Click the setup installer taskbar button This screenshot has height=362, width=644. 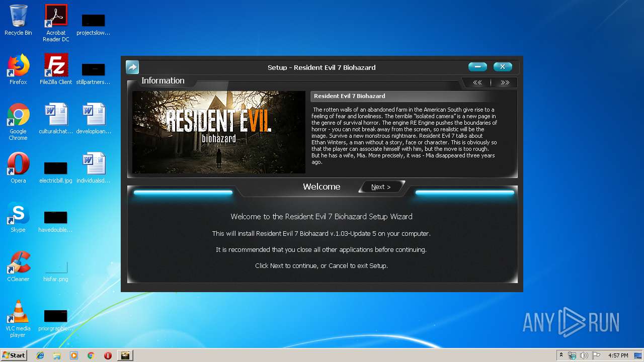(x=125, y=355)
